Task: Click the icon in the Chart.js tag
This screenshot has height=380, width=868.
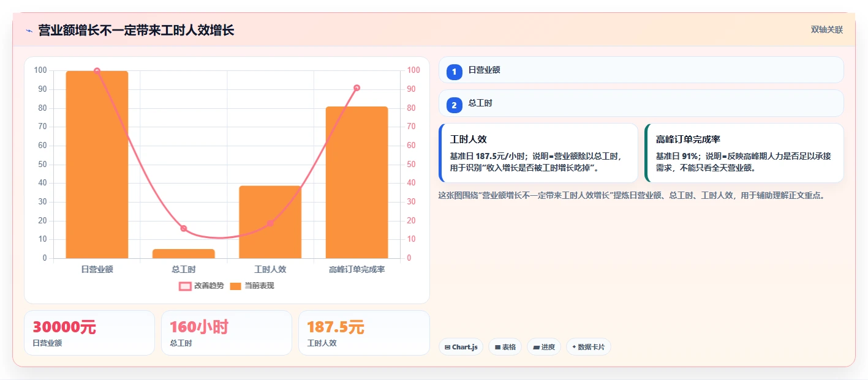Action: [x=448, y=348]
